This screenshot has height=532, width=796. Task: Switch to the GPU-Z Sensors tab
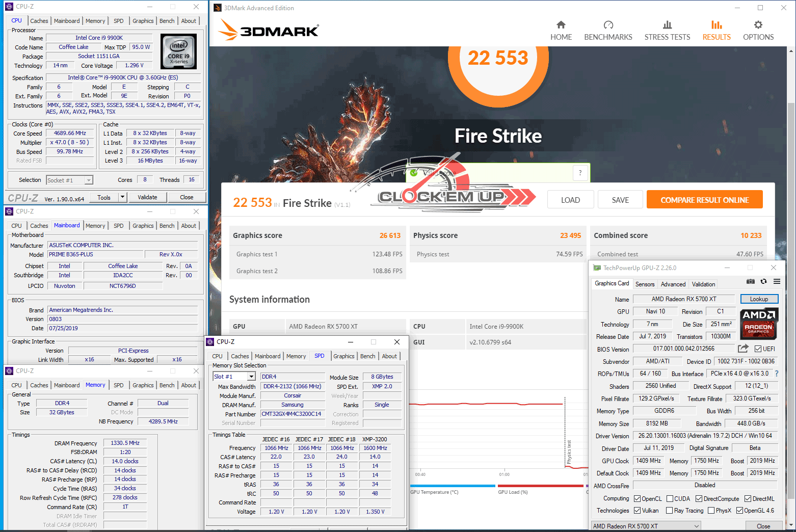(645, 284)
